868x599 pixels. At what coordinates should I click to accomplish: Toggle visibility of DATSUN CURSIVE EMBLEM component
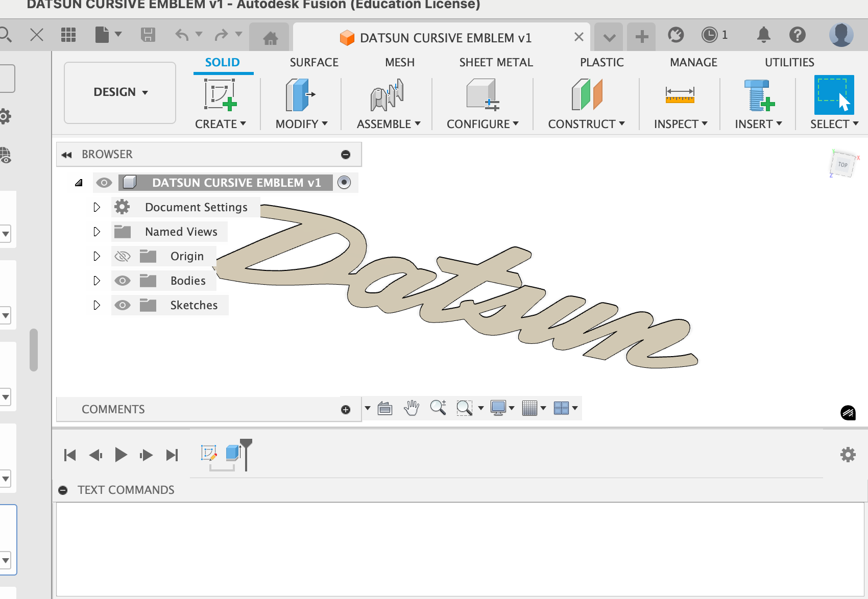(x=104, y=183)
